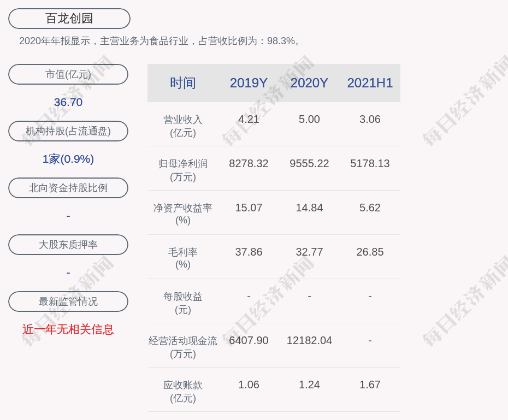Click the 时间 table header
Viewport: 508px width, 420px height.
click(x=183, y=83)
